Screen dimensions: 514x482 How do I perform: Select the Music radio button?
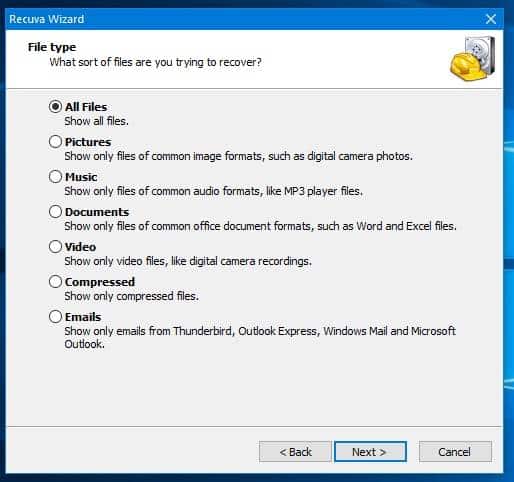pos(55,177)
